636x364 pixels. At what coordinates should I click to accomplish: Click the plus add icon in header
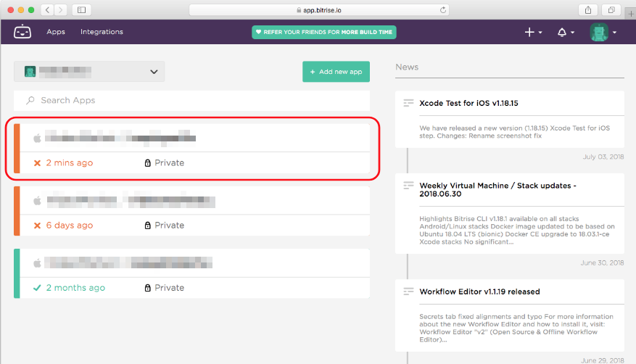point(529,32)
